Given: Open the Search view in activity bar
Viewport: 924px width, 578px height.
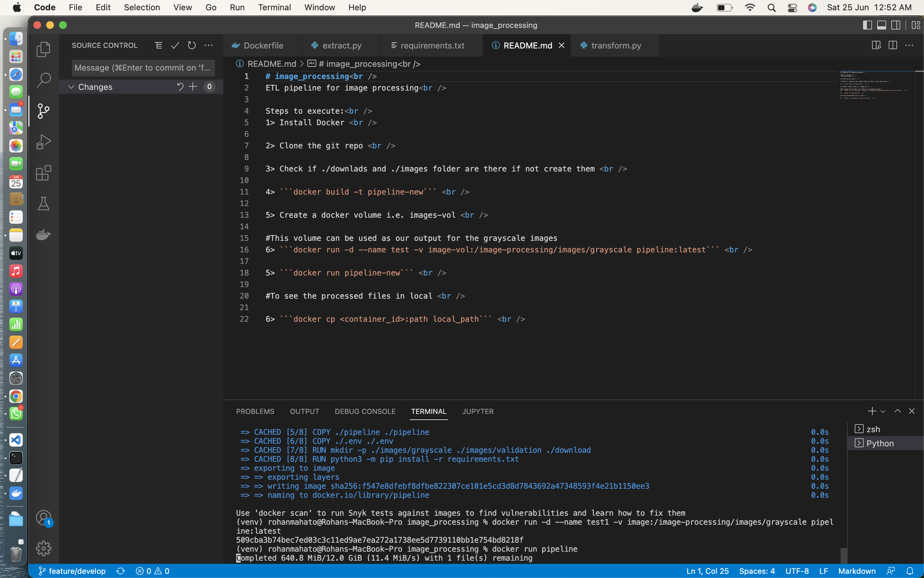Looking at the screenshot, I should [x=44, y=80].
